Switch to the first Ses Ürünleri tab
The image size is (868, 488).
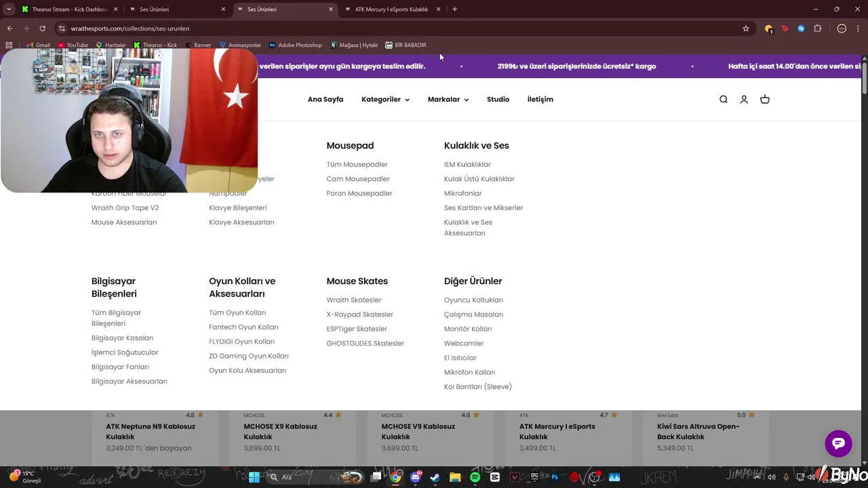pyautogui.click(x=178, y=9)
